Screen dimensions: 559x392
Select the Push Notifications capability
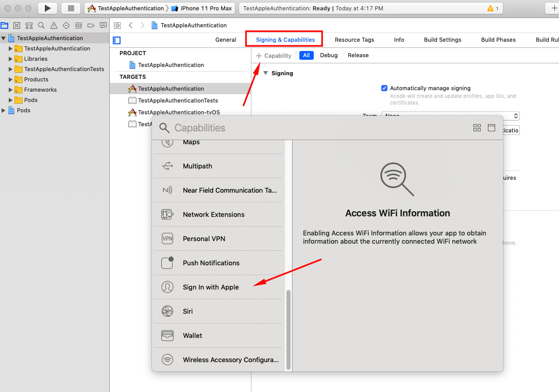point(211,263)
